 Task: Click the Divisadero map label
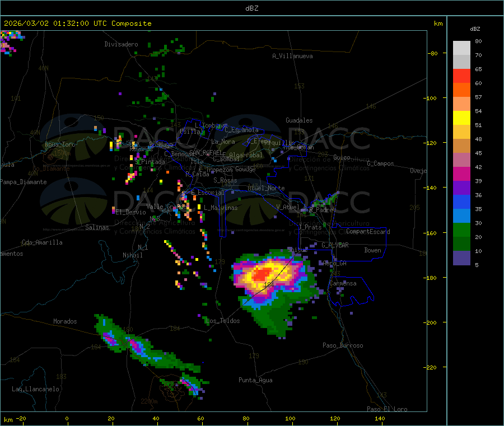pyautogui.click(x=121, y=44)
